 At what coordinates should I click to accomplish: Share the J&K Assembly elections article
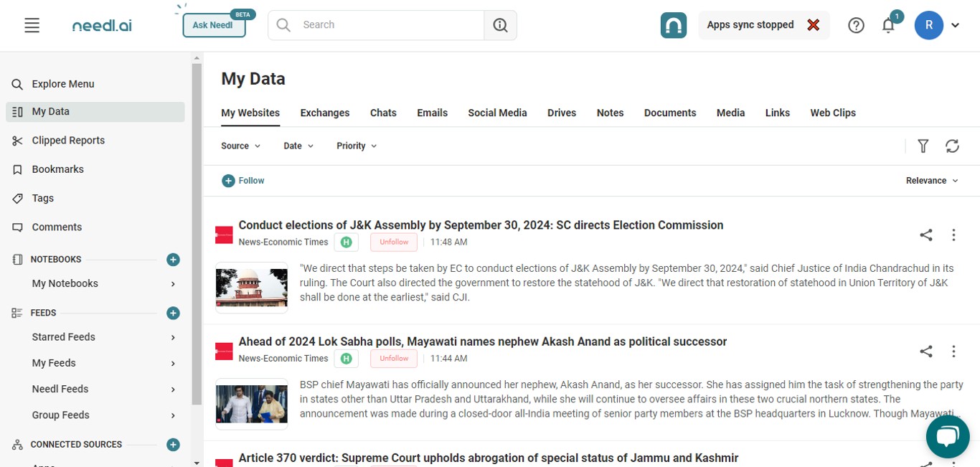926,235
